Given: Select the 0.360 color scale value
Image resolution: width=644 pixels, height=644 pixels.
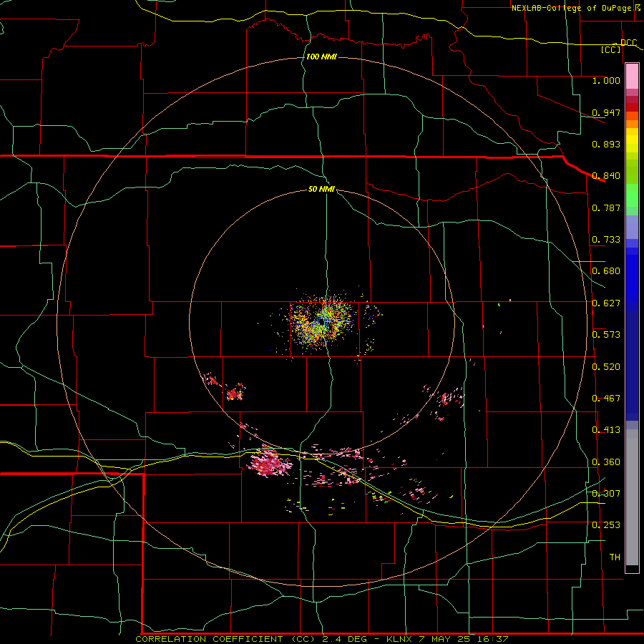Looking at the screenshot, I should [x=606, y=462].
